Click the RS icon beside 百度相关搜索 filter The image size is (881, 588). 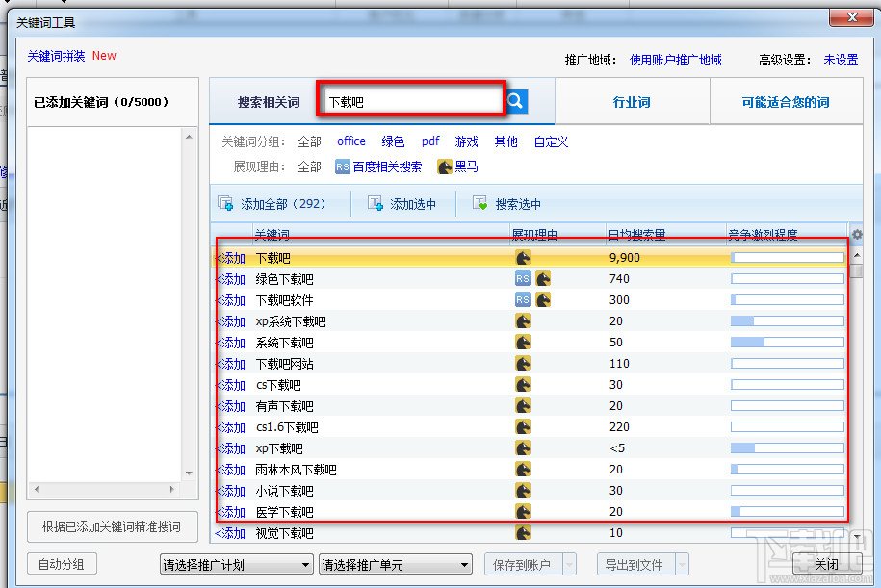click(342, 166)
